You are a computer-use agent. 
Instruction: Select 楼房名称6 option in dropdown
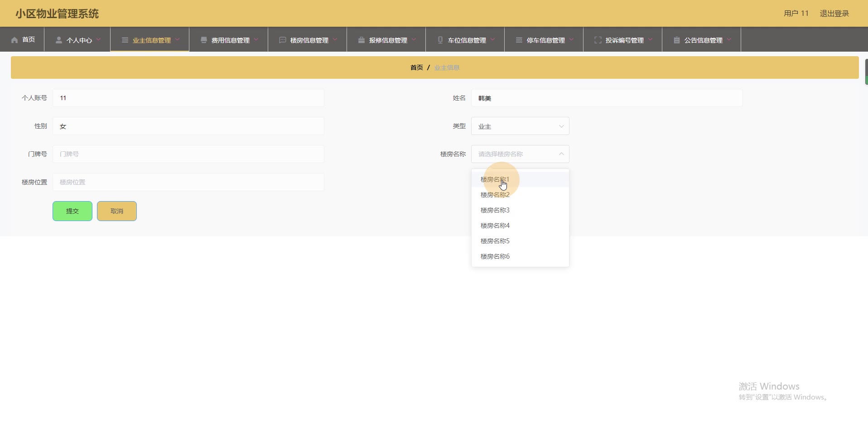[495, 256]
